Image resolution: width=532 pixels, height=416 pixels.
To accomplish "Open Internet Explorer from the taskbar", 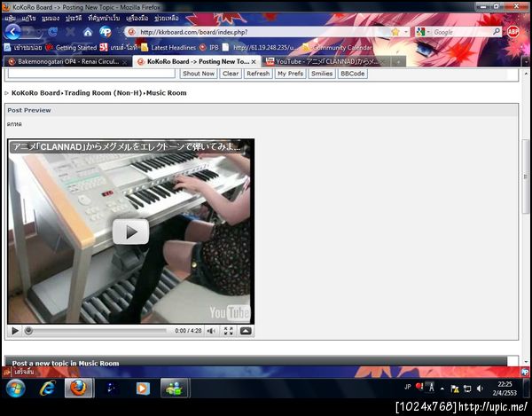I will [47, 389].
